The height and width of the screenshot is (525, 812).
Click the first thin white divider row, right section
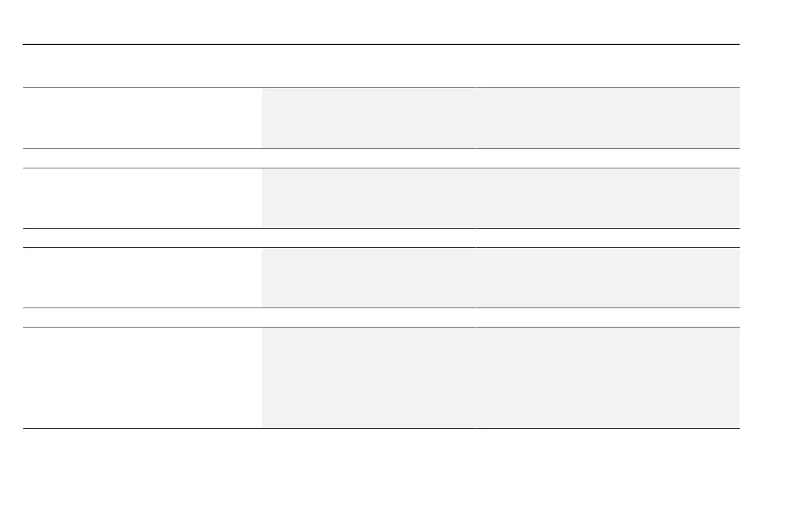tap(607, 158)
